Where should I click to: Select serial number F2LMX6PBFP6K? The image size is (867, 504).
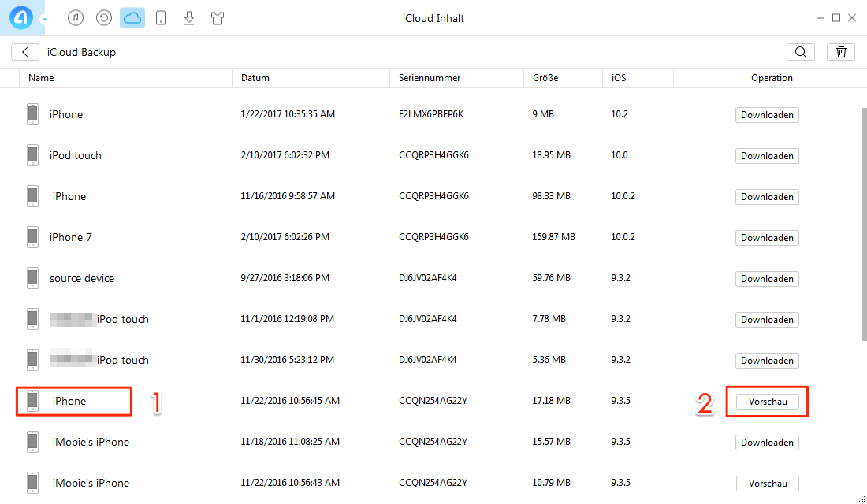click(431, 114)
